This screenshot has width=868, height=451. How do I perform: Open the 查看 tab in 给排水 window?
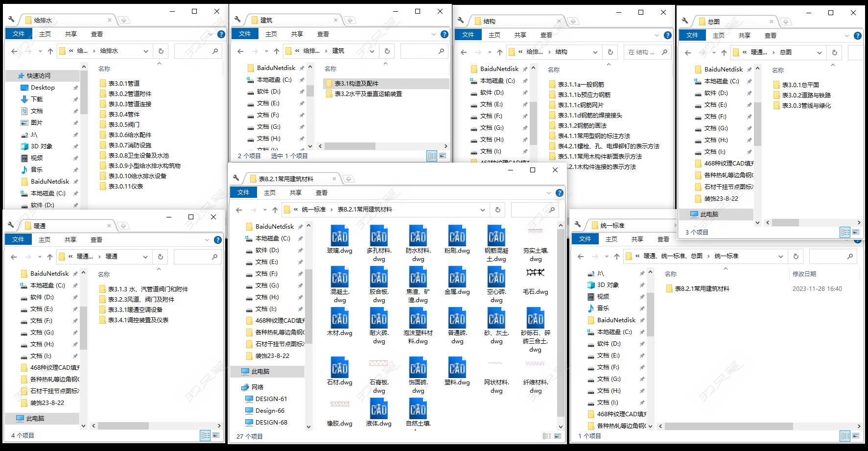97,34
